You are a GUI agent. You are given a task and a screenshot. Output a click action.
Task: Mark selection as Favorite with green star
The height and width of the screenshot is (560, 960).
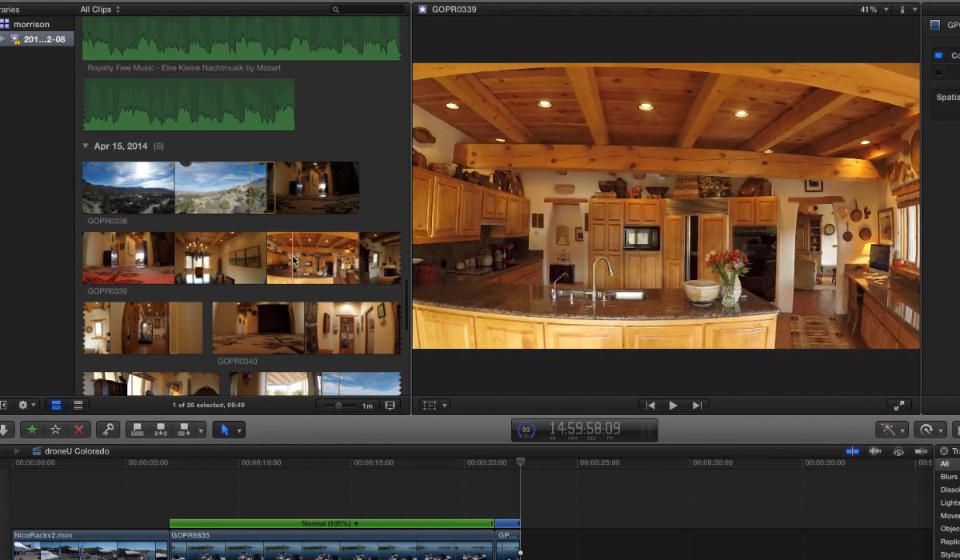click(x=32, y=430)
